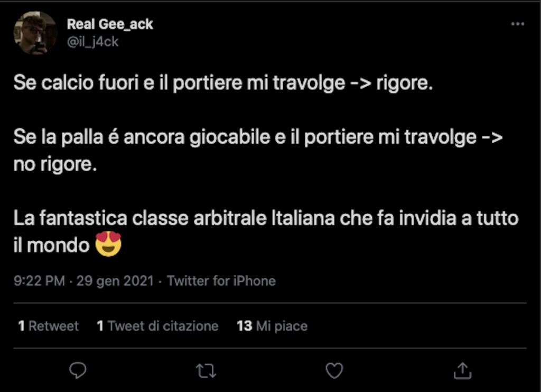
Task: Click the sentence starting 'La fantastica classe'
Action: point(266,218)
